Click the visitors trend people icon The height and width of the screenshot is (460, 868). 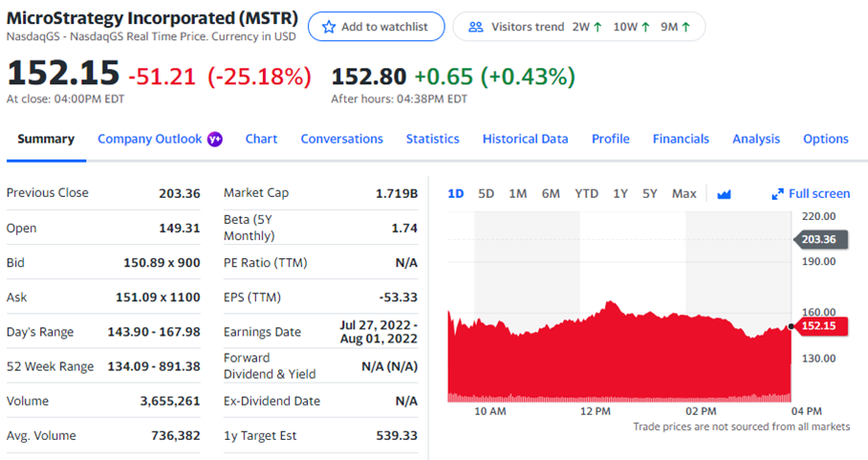(x=475, y=27)
